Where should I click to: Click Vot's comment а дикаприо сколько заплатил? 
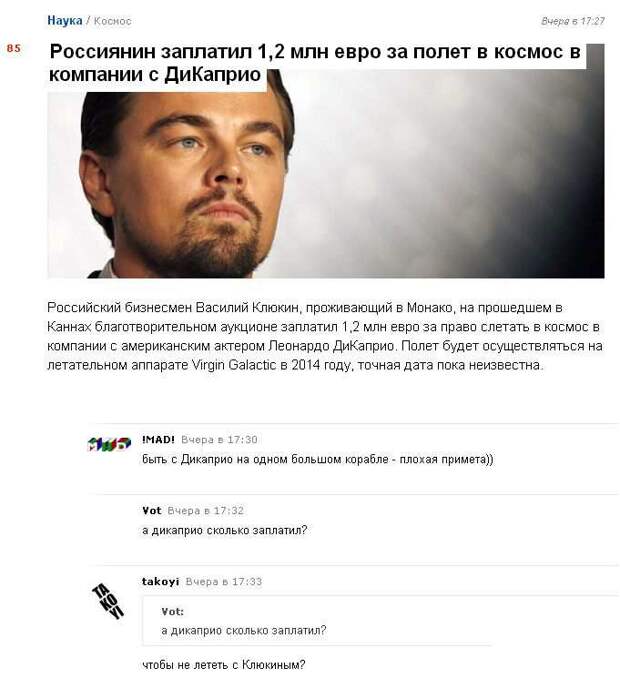(x=224, y=530)
